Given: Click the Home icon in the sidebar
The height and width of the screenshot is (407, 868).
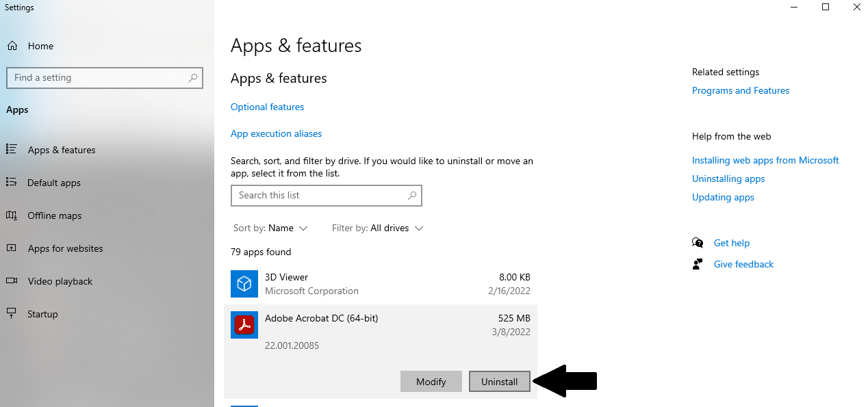Looking at the screenshot, I should [12, 46].
